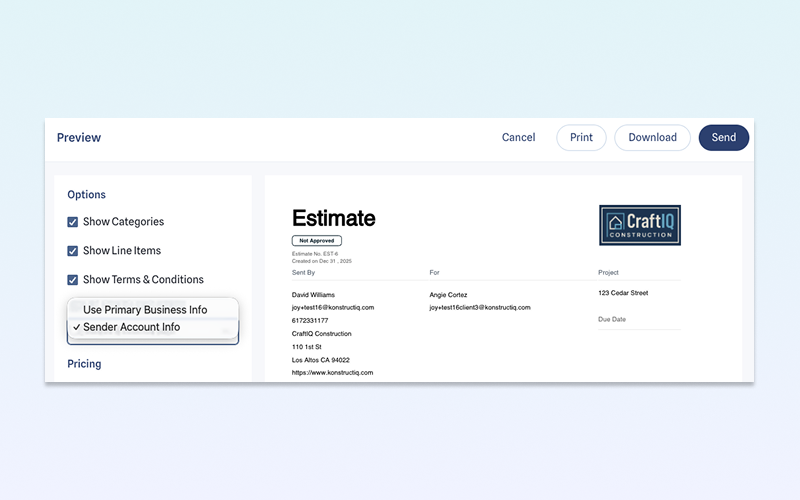
Task: Click phone number 6172331177
Action: (310, 320)
